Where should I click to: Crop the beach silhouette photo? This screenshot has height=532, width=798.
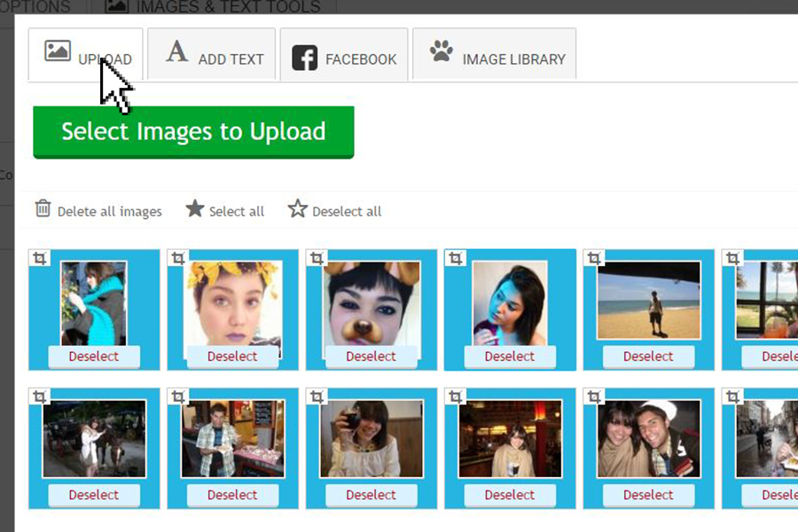[x=594, y=259]
